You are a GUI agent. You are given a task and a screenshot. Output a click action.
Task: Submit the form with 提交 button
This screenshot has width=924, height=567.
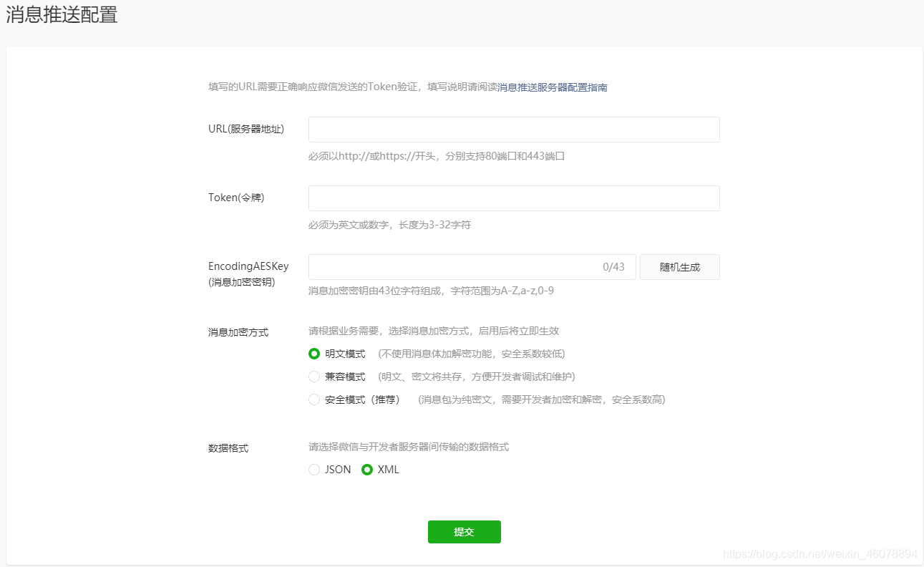pos(465,532)
